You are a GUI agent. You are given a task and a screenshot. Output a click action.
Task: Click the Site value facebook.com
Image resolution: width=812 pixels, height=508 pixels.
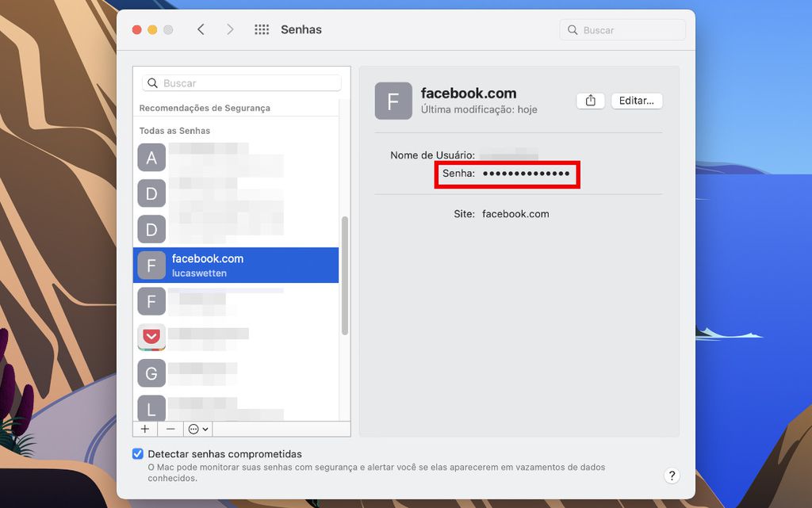pyautogui.click(x=515, y=214)
